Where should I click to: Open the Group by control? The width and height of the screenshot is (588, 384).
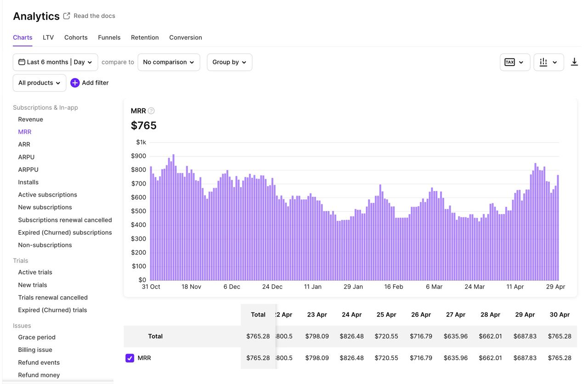[x=229, y=62]
